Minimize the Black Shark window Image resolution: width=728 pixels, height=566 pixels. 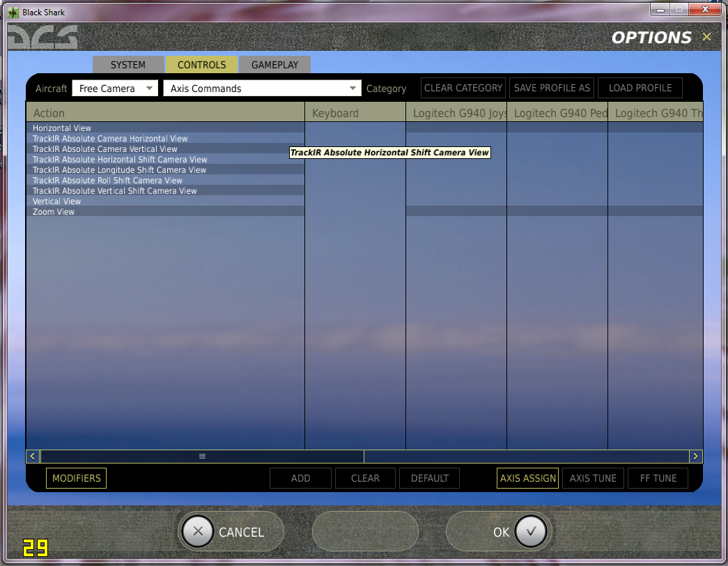[660, 9]
